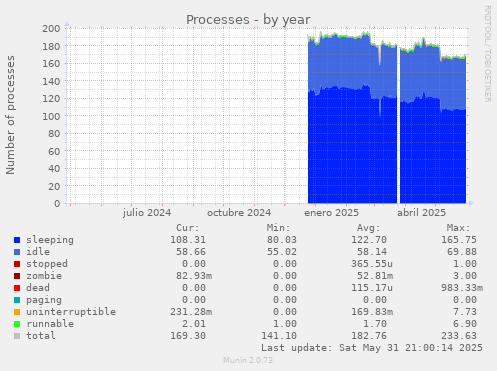Click the runnable legend color swatch
Viewport: 497px width, 371px height.
tap(17, 324)
